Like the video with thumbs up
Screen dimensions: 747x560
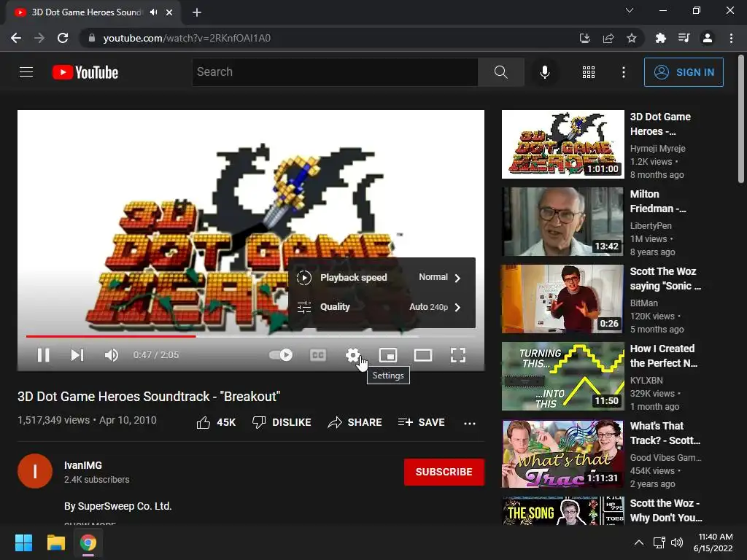[x=216, y=422]
